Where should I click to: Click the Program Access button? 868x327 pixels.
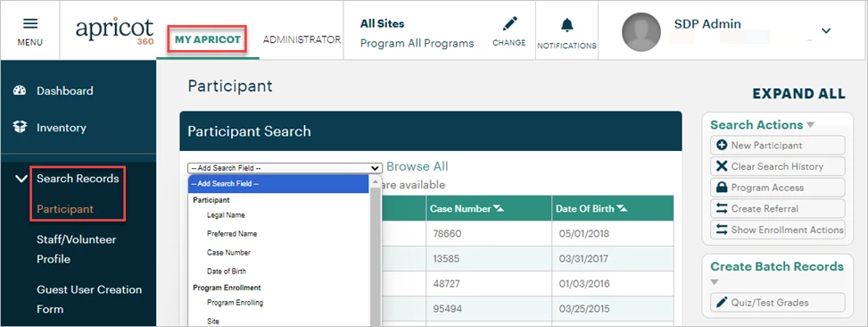(x=777, y=188)
